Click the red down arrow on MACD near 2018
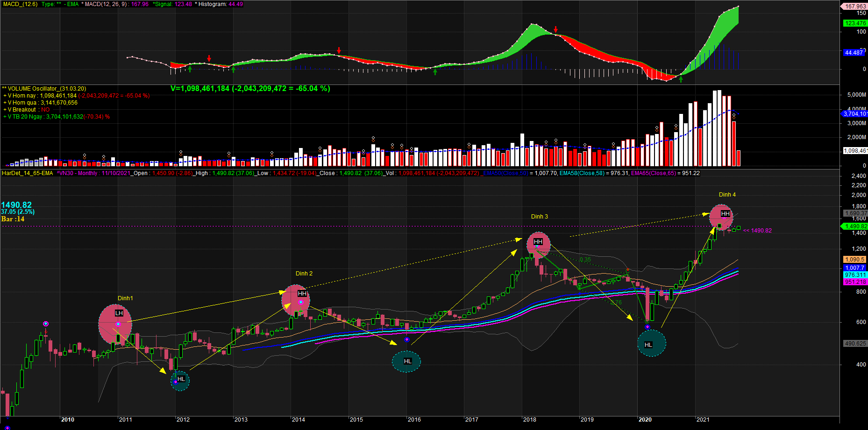This screenshot has height=430, width=868. pos(555,29)
